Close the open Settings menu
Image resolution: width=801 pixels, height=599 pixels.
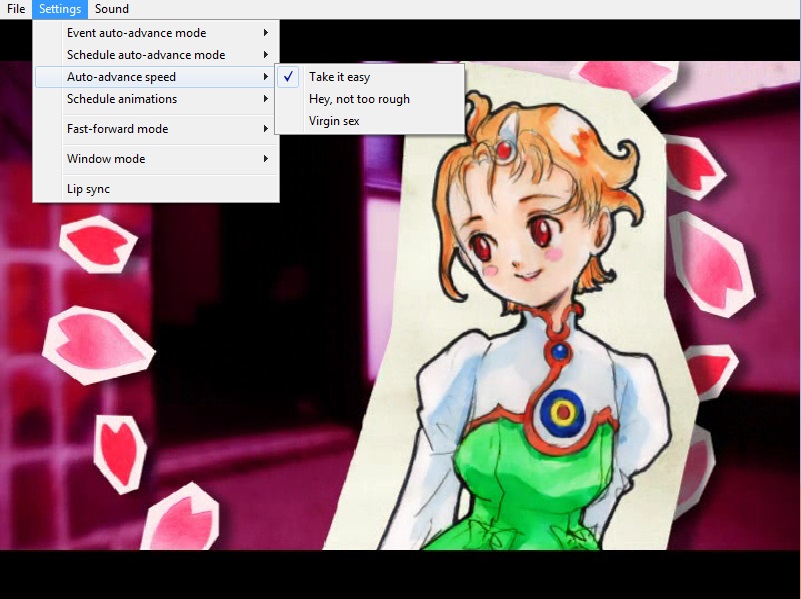(60, 9)
